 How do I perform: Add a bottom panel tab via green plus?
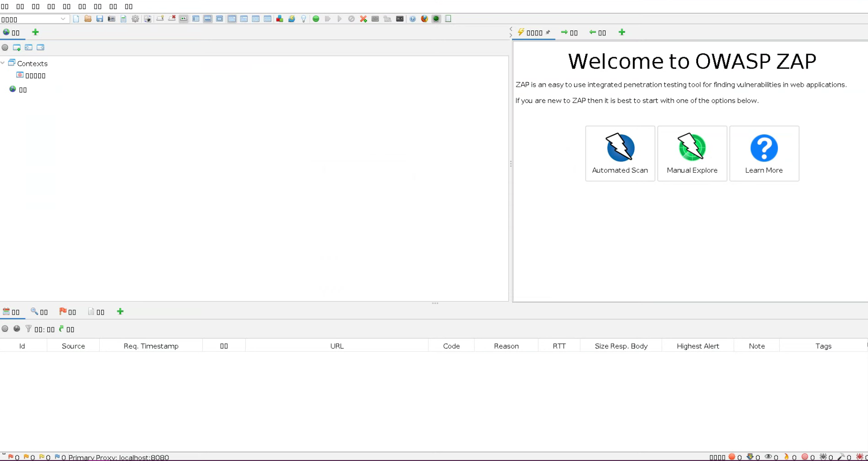point(120,312)
